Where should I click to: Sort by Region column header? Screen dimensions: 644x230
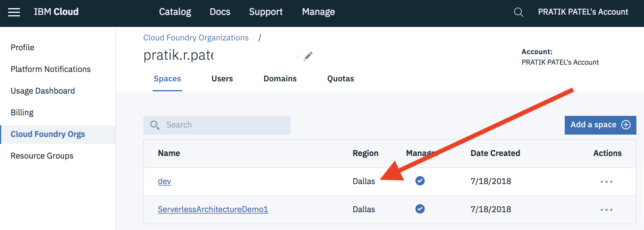366,153
